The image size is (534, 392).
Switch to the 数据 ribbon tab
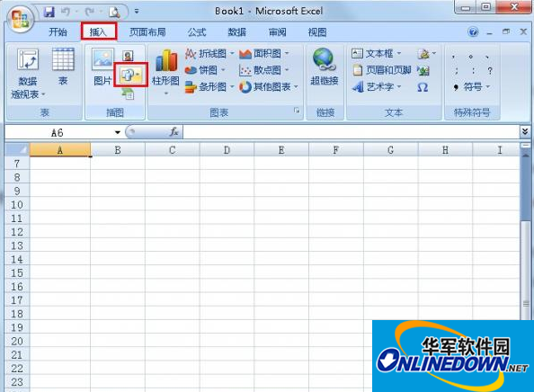[x=236, y=32]
